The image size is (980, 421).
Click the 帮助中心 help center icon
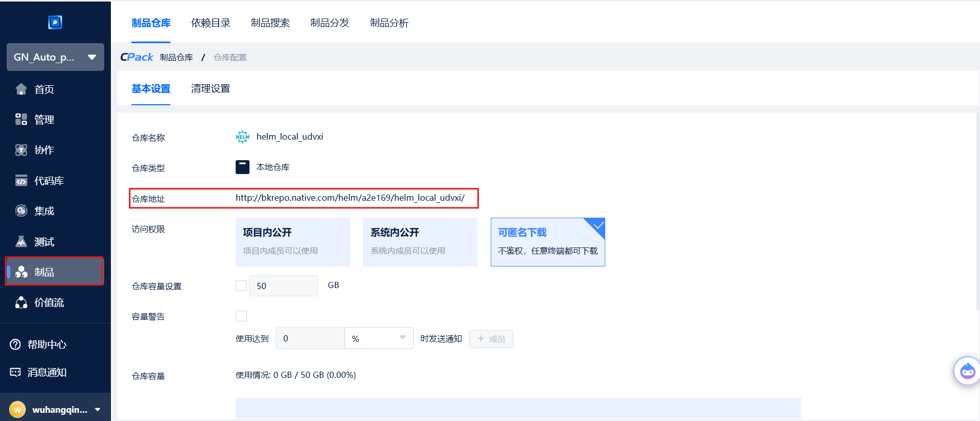point(15,345)
